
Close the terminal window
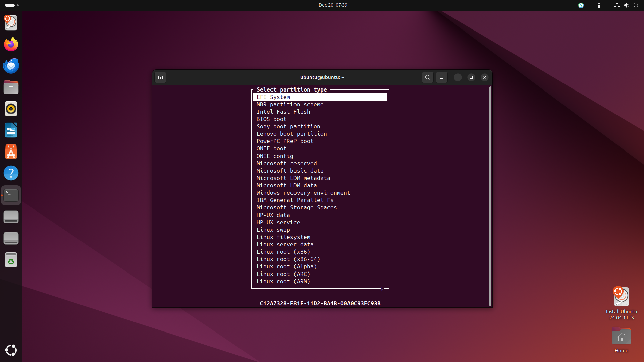[484, 77]
